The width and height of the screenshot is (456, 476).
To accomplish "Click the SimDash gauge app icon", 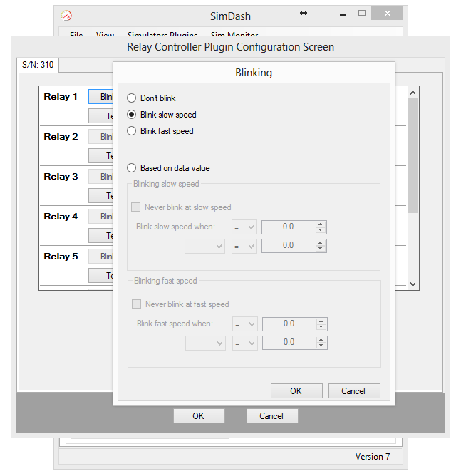I will coord(67,14).
